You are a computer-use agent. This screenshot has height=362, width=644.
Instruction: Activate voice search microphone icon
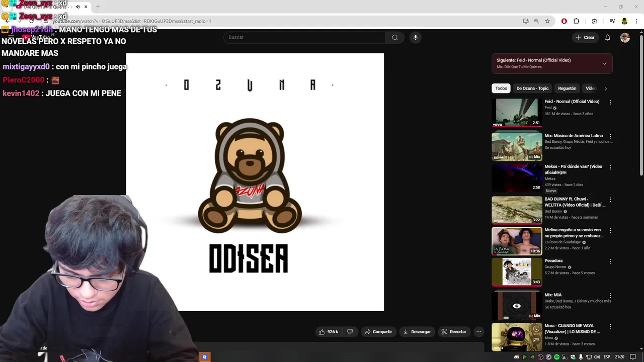click(x=415, y=37)
